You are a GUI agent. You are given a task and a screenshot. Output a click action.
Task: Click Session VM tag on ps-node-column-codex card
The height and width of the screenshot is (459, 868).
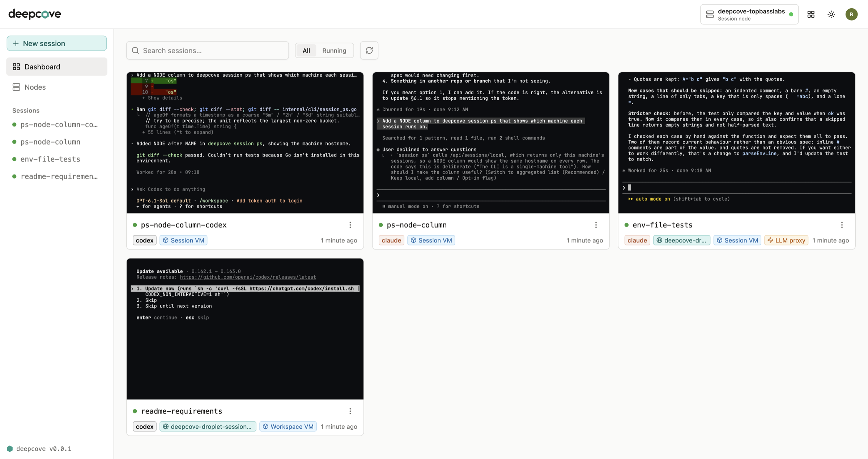tap(183, 240)
